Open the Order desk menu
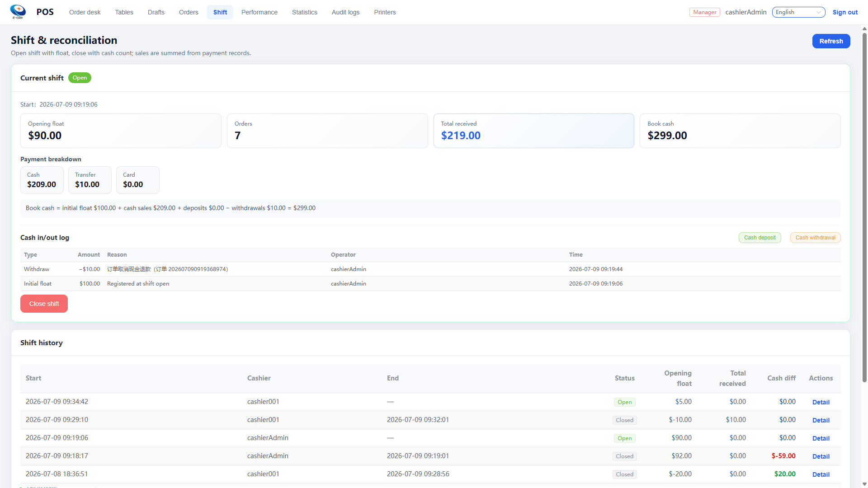Image resolution: width=868 pixels, height=488 pixels. (x=85, y=12)
